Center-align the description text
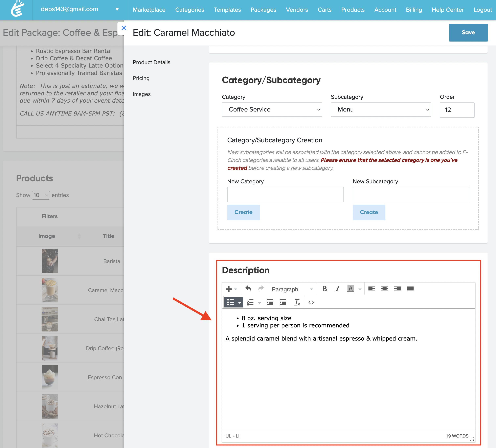The height and width of the screenshot is (448, 496). (384, 289)
